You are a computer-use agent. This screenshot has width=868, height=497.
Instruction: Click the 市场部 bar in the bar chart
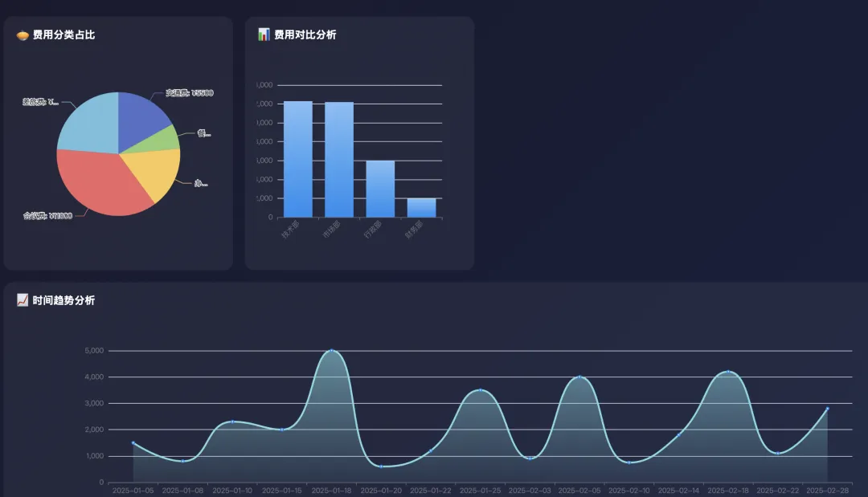point(339,160)
